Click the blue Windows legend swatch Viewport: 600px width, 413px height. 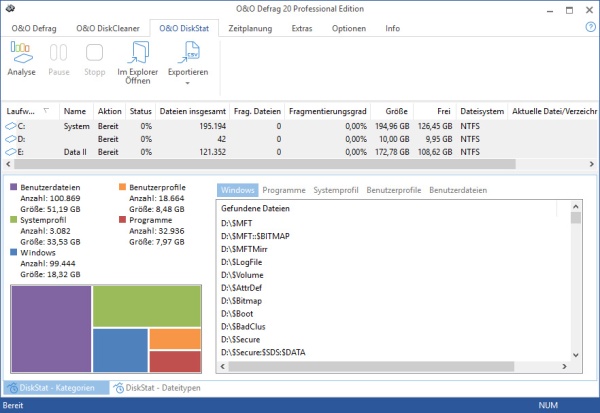pyautogui.click(x=13, y=252)
